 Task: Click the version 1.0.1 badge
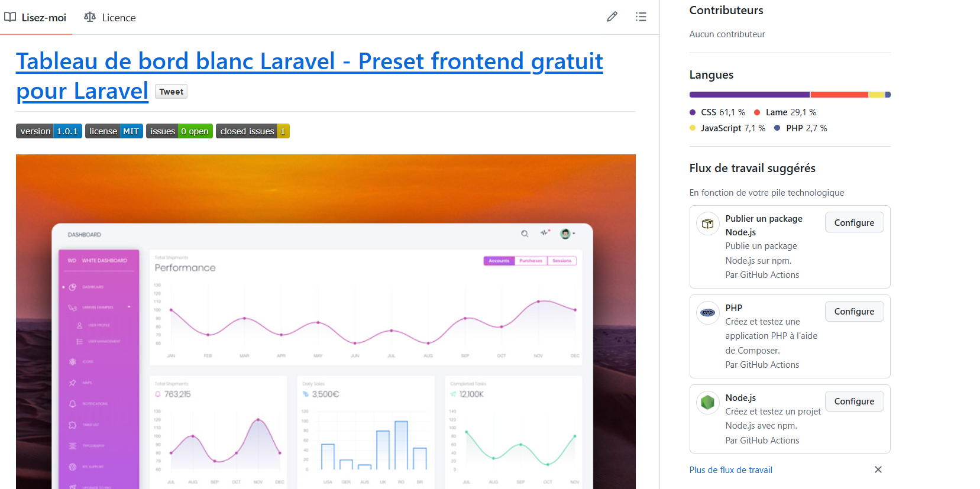pos(48,131)
